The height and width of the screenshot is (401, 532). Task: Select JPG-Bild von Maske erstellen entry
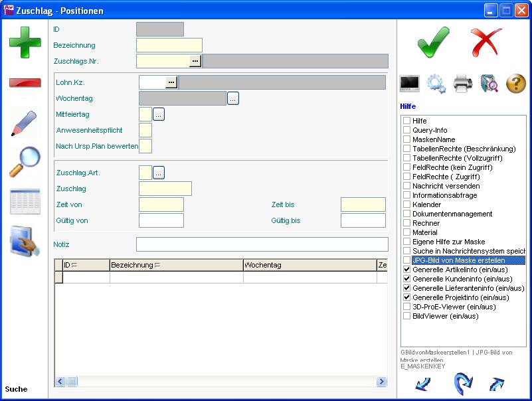pyautogui.click(x=458, y=261)
